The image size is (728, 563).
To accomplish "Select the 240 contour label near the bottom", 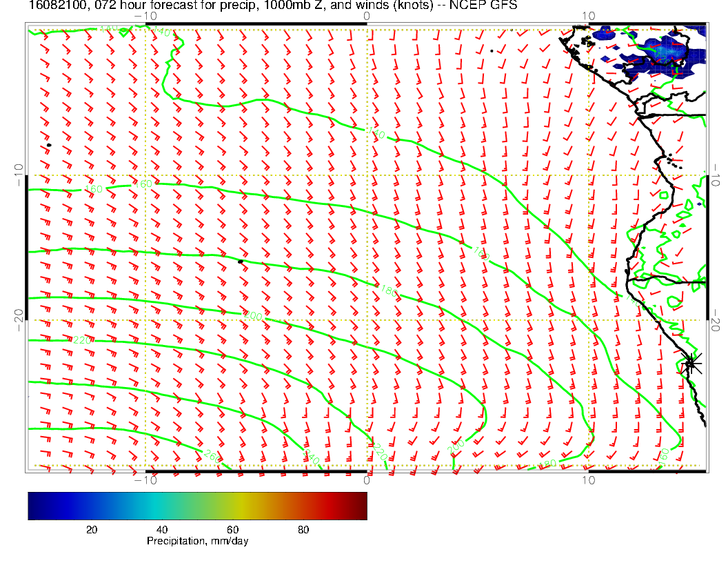I will pos(312,457).
